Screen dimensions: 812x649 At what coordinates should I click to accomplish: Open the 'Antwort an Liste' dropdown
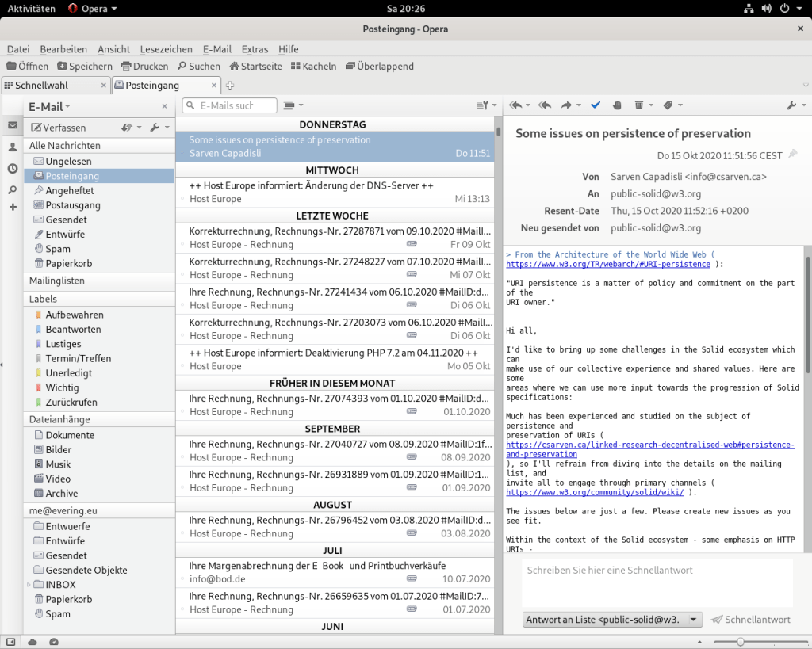click(x=612, y=620)
